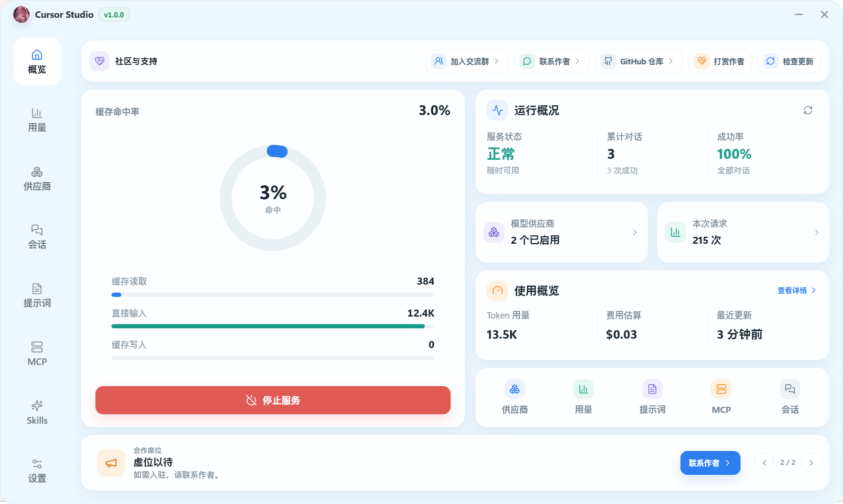Click 检查更新 button

point(789,61)
